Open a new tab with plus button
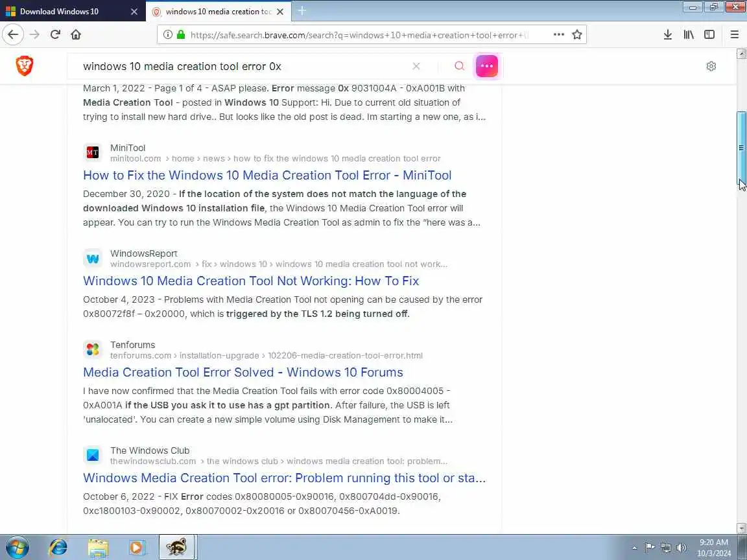Screen dimensions: 747x560 [x=302, y=11]
